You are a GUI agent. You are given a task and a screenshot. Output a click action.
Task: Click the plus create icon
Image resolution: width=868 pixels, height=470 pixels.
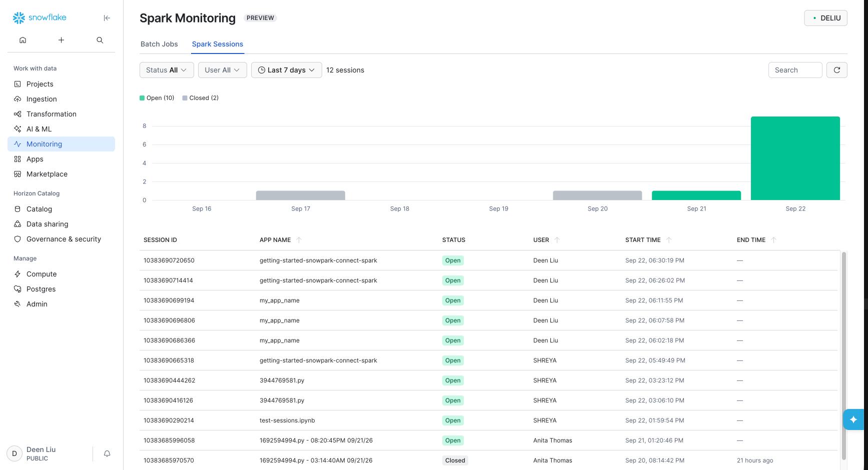[x=61, y=40]
